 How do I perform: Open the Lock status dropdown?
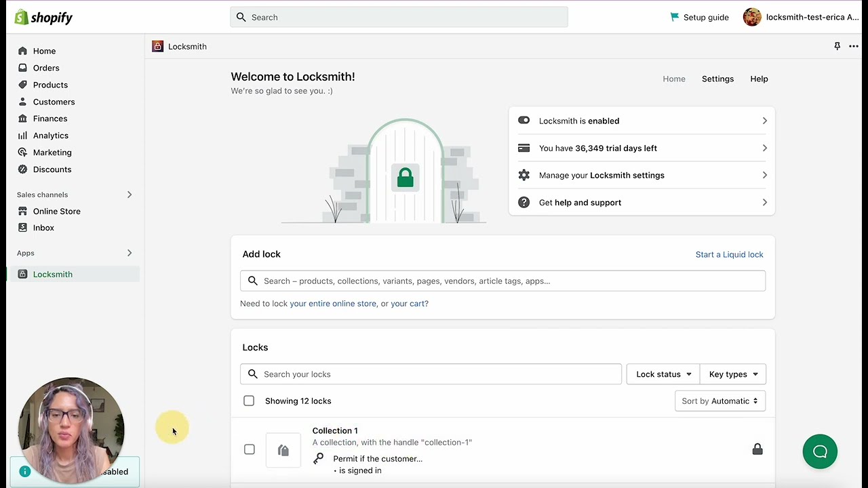point(663,374)
